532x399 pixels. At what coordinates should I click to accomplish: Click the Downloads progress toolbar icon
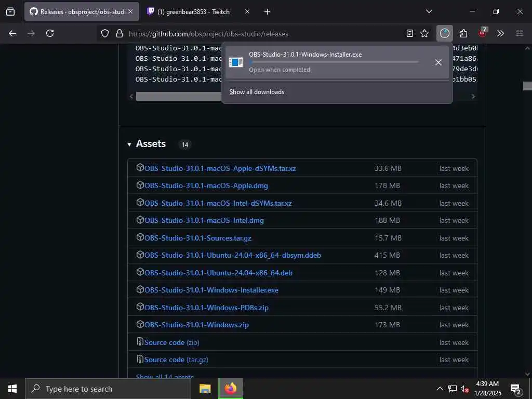(445, 33)
